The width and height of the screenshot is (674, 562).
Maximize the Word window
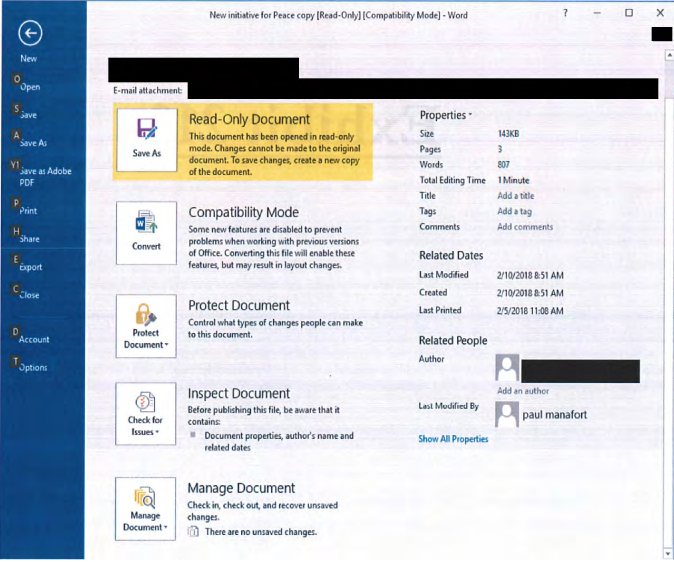tap(629, 13)
